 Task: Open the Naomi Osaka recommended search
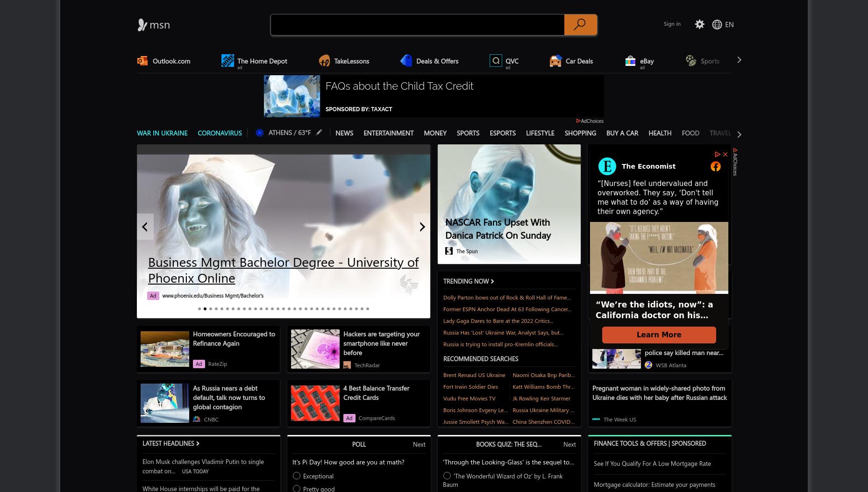point(544,375)
